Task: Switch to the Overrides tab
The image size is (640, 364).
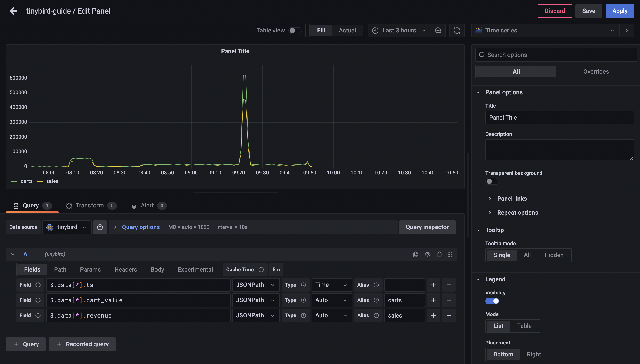Action: [596, 71]
